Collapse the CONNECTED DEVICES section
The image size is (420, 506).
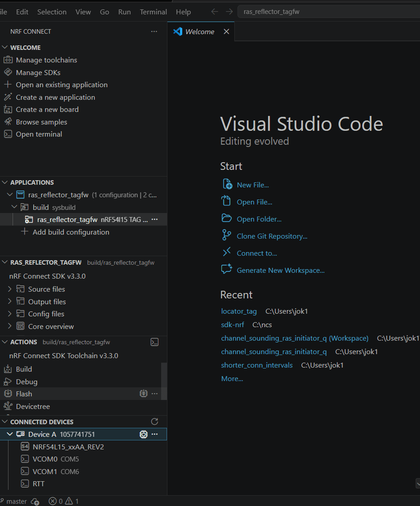pos(5,422)
